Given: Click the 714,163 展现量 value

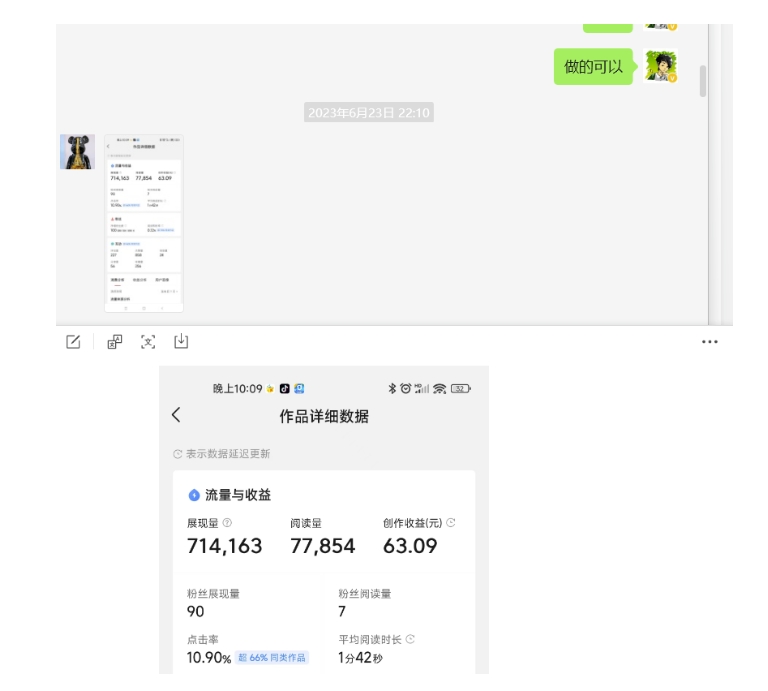Looking at the screenshot, I should pos(225,546).
